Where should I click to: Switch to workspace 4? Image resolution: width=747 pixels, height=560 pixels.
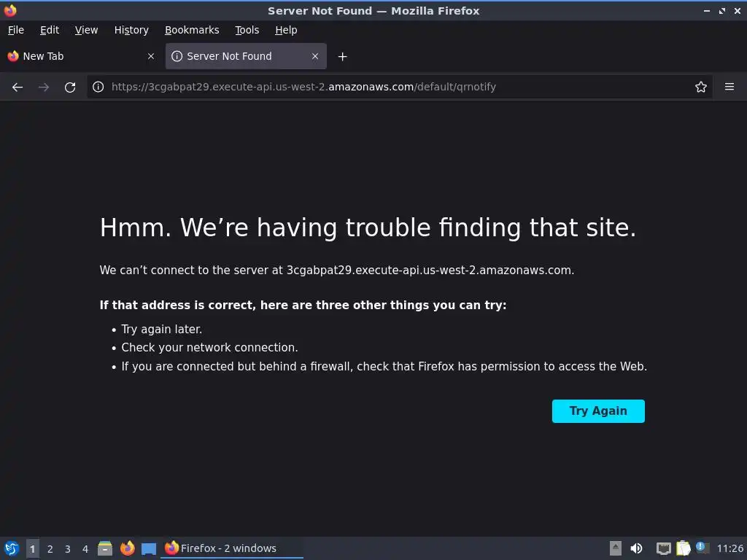coord(85,548)
